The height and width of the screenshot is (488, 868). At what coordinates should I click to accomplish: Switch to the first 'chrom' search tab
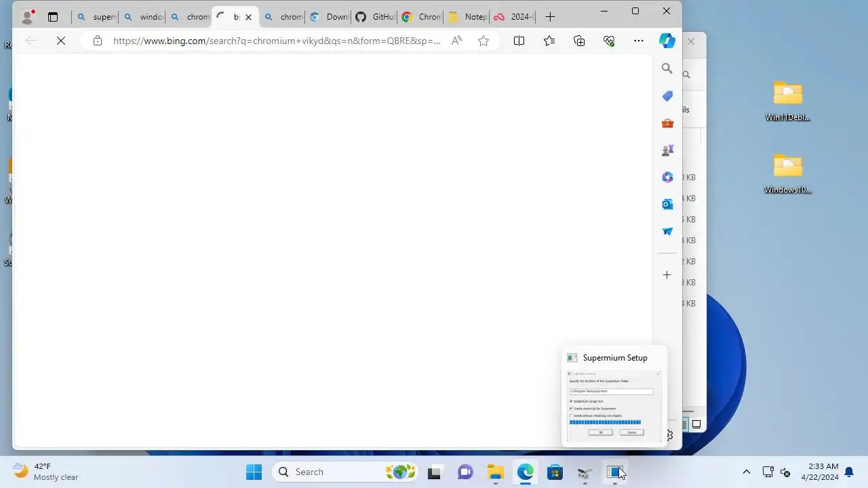[189, 17]
